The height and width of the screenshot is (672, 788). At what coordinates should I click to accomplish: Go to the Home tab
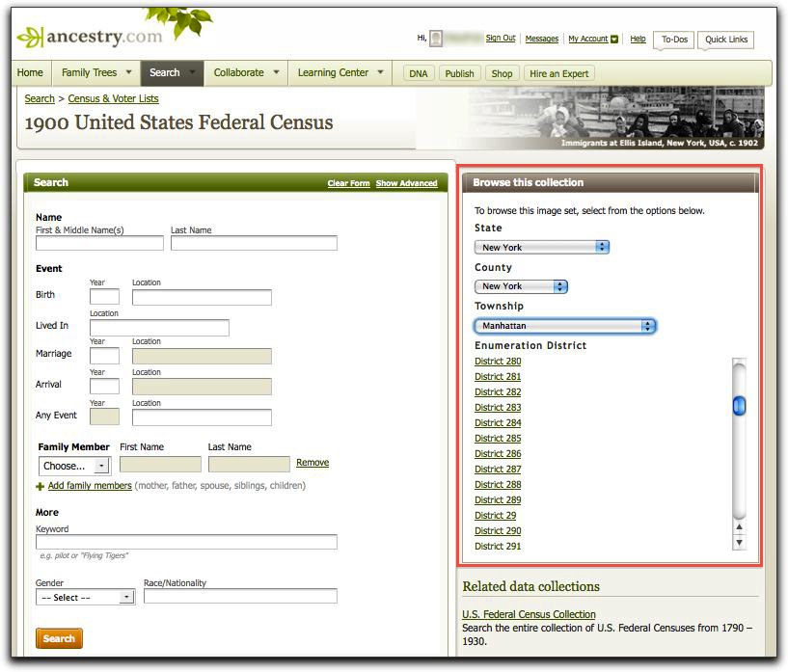pyautogui.click(x=30, y=72)
